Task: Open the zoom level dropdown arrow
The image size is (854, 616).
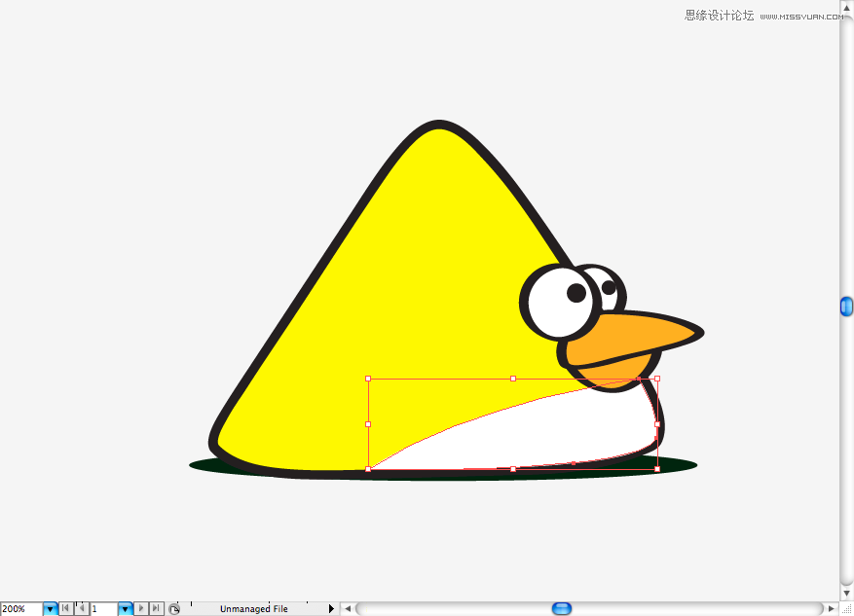Action: (x=50, y=609)
